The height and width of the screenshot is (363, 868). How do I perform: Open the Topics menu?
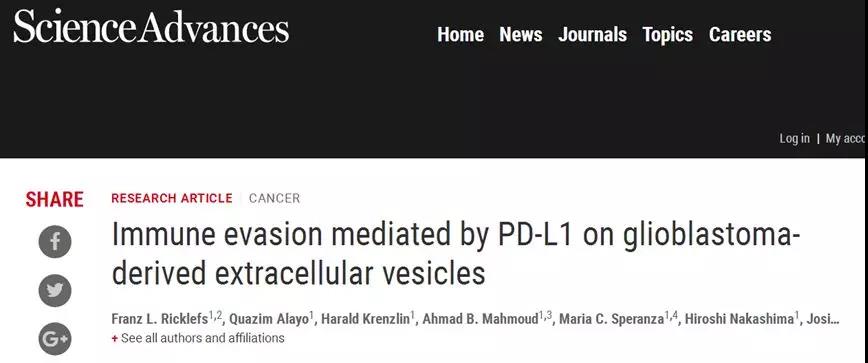(x=668, y=35)
